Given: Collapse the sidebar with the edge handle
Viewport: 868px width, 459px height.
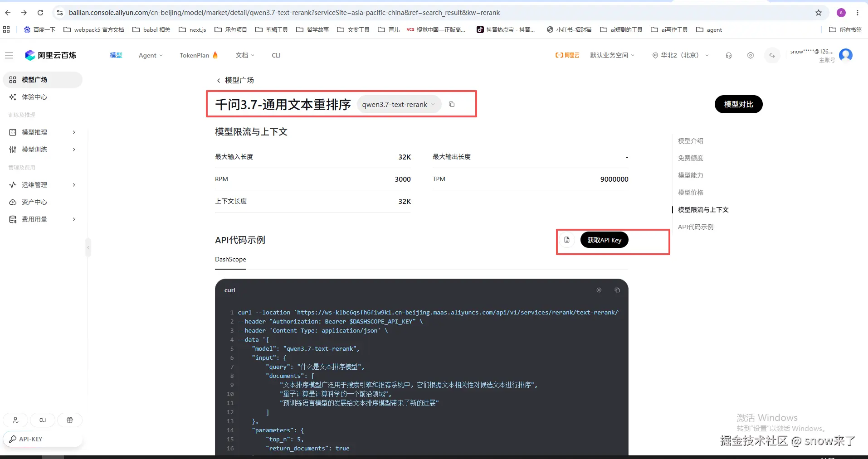Looking at the screenshot, I should coord(88,247).
